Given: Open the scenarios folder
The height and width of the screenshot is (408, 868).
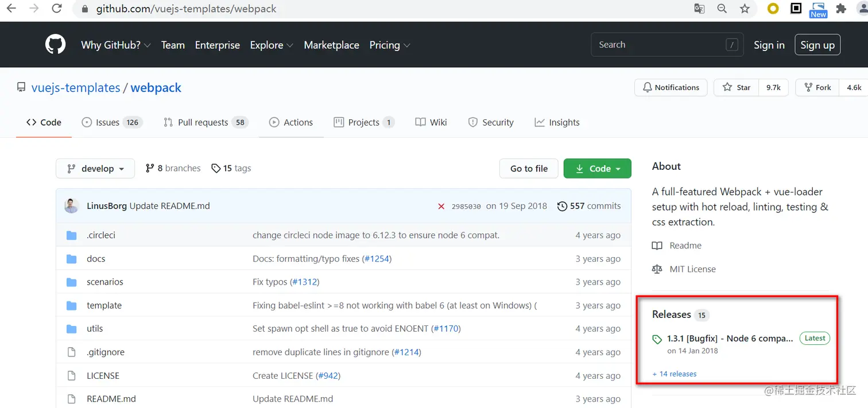Looking at the screenshot, I should click(105, 282).
